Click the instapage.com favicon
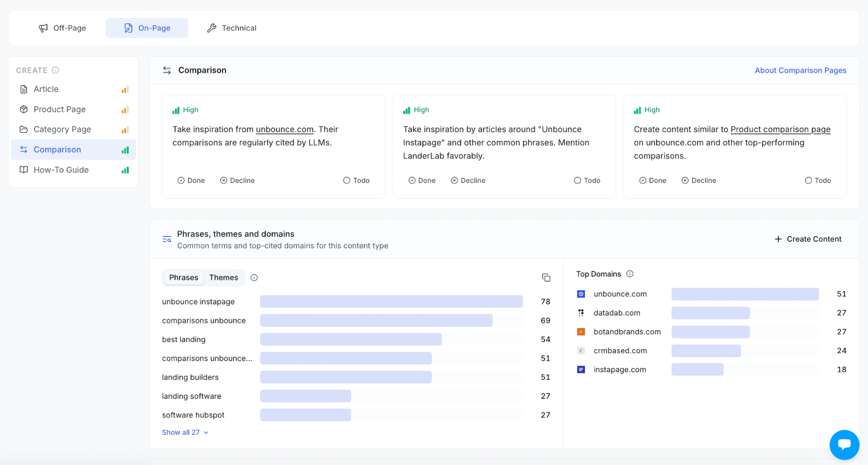Viewport: 868px width, 465px height. pyautogui.click(x=581, y=370)
